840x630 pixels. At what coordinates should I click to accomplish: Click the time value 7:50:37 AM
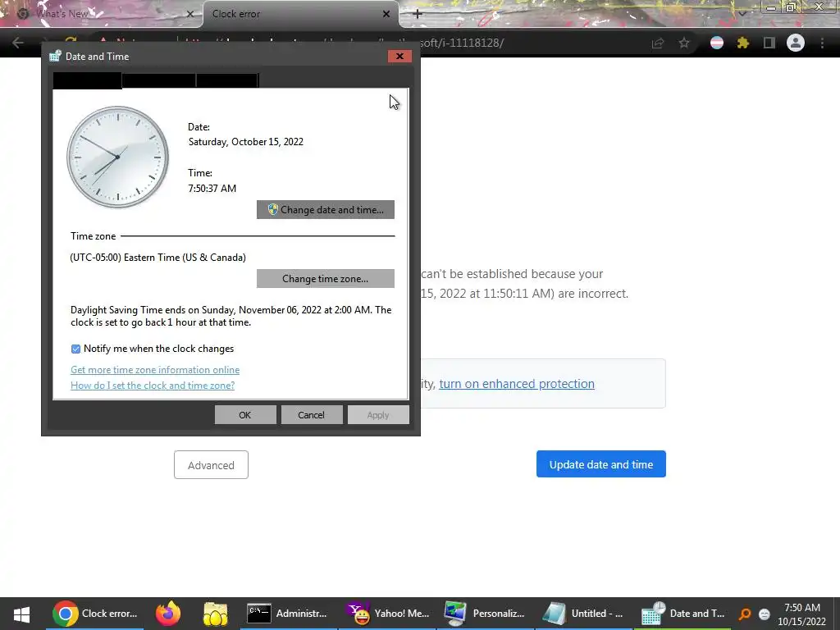coord(212,188)
